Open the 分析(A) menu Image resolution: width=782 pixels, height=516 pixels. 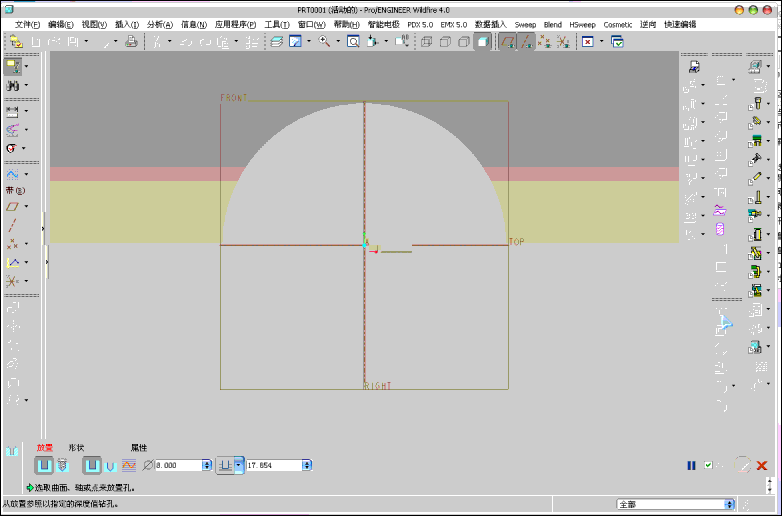point(160,24)
